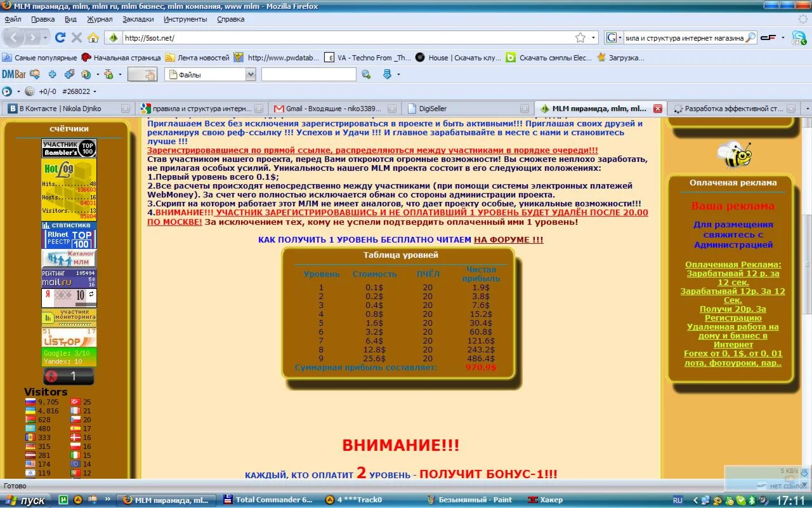Open the dropdown next to DMBar download arrow
Viewport: 812px width, 508px height.
tap(398, 74)
